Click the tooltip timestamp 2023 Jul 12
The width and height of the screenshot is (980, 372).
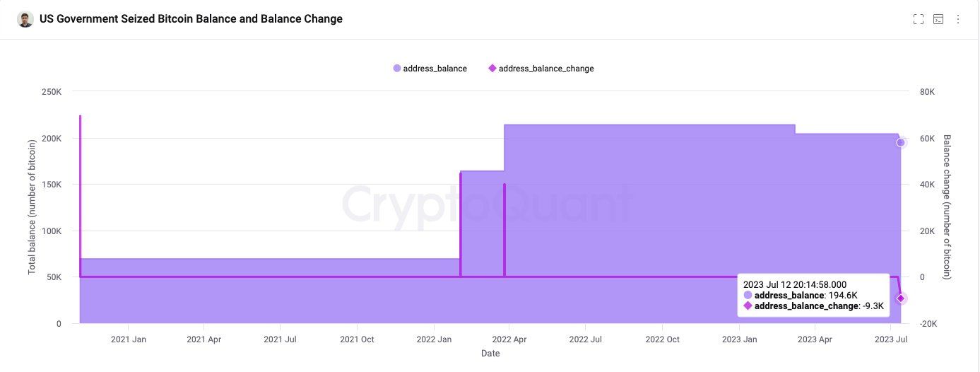(x=795, y=284)
